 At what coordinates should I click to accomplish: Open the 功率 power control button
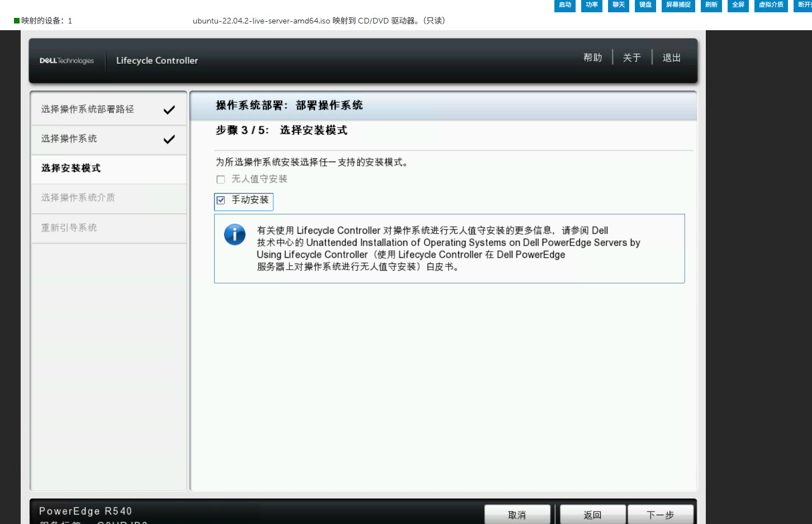[x=591, y=5]
